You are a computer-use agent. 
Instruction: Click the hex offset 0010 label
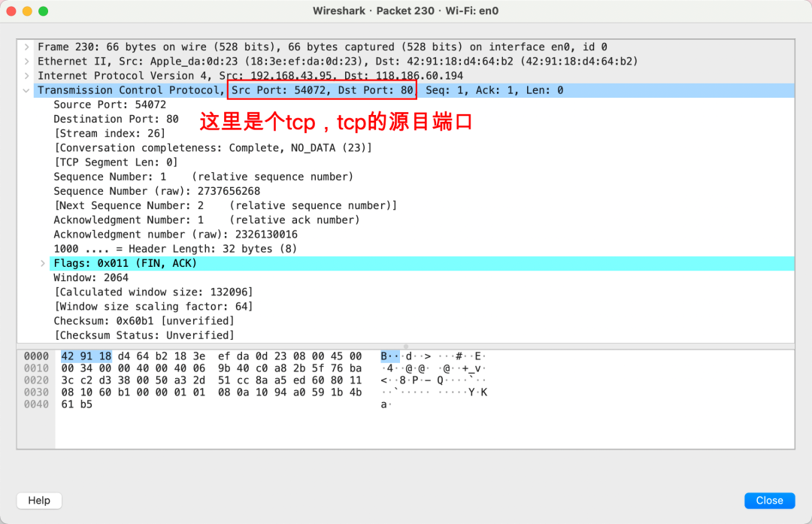[36, 368]
